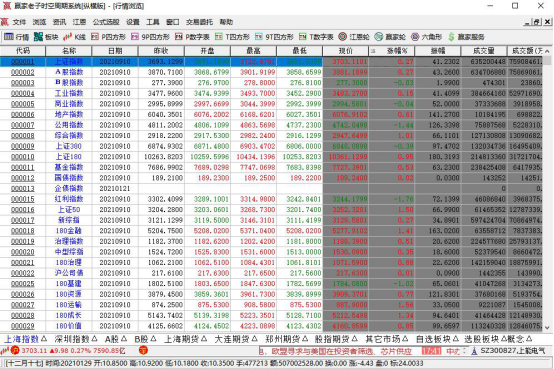Screen dimensions: 554x369
Task: Sort by the 现价 column header
Action: [346, 51]
